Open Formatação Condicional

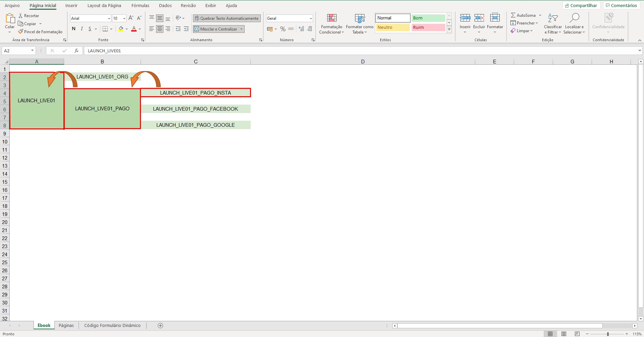[332, 24]
